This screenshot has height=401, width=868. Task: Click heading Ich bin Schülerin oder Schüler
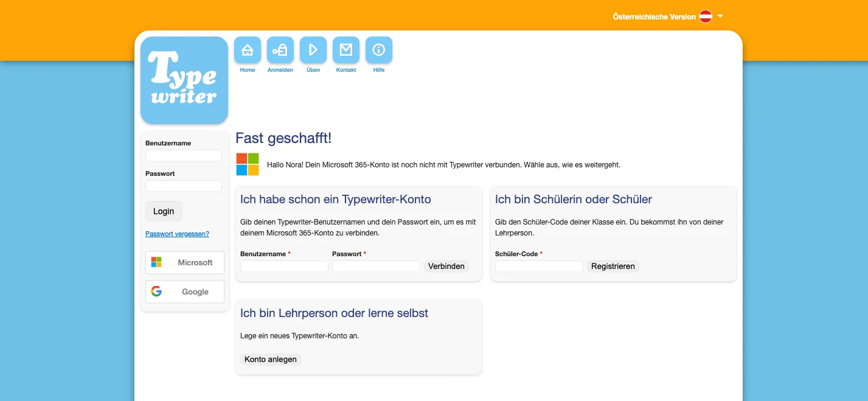point(574,199)
